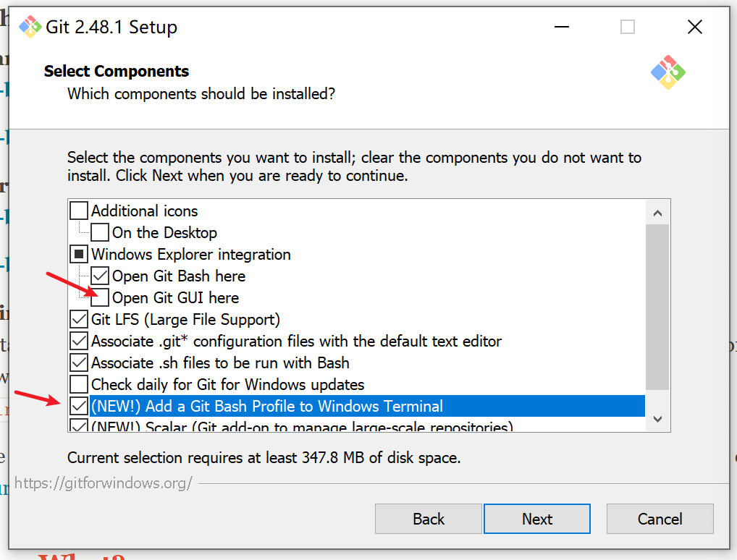Continue setup with the Next button

pos(536,519)
